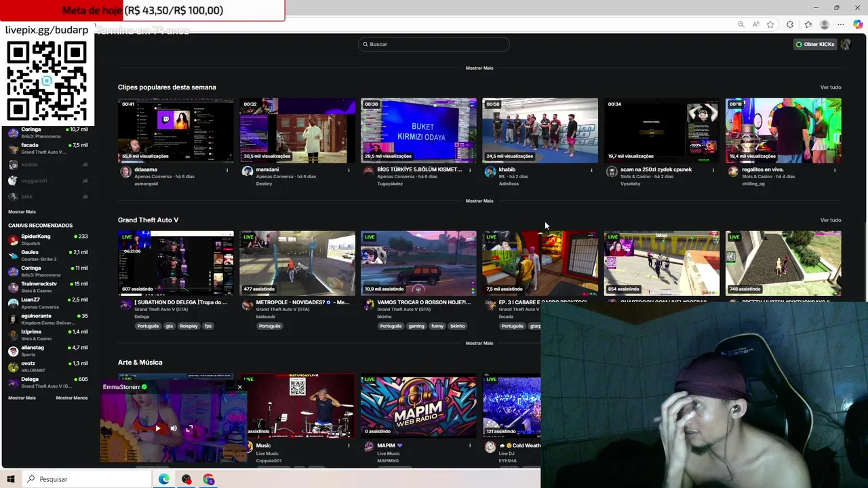This screenshot has height=488, width=868.
Task: Open offline kadelo channel
Action: coord(47,165)
